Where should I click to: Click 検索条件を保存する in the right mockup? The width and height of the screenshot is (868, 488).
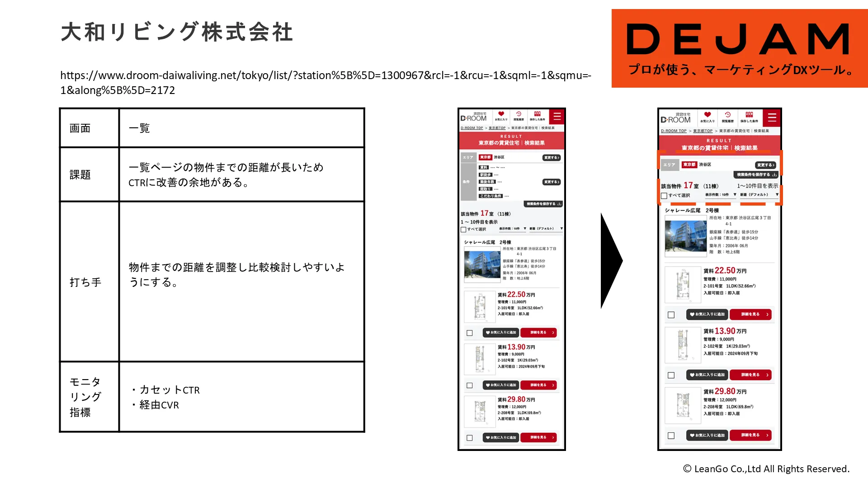pos(756,175)
